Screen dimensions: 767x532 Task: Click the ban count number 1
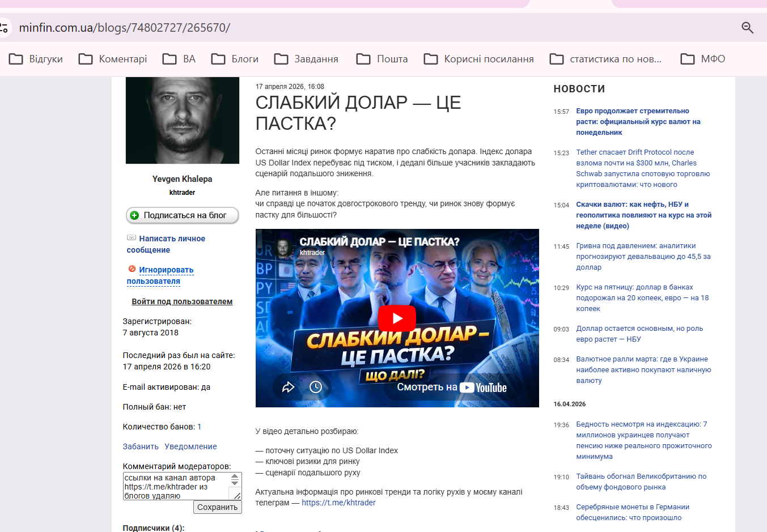point(200,427)
